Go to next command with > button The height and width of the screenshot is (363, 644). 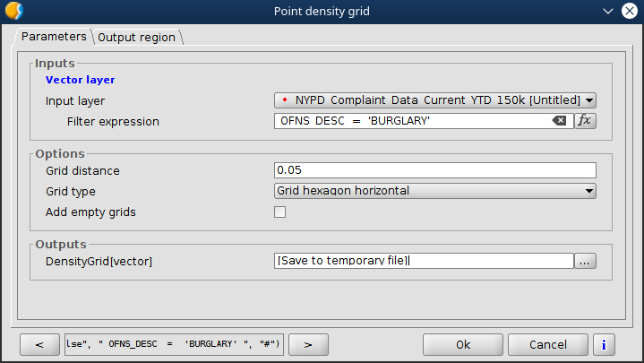306,344
